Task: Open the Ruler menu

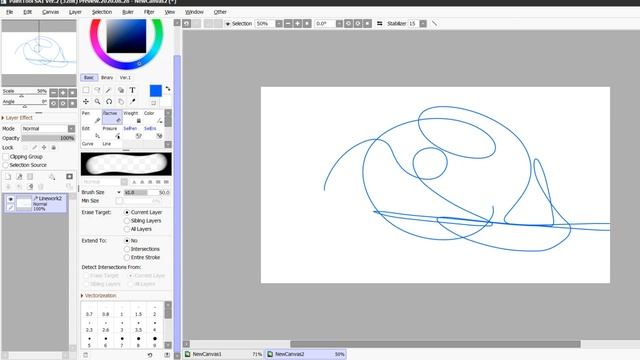Action: [128, 12]
